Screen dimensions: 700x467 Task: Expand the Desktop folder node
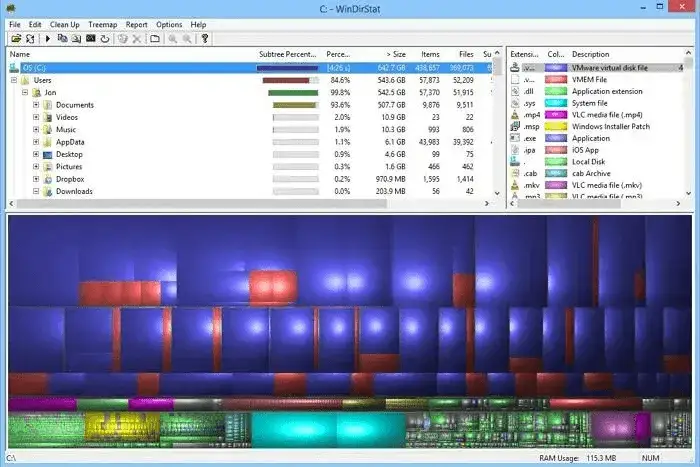coord(36,154)
